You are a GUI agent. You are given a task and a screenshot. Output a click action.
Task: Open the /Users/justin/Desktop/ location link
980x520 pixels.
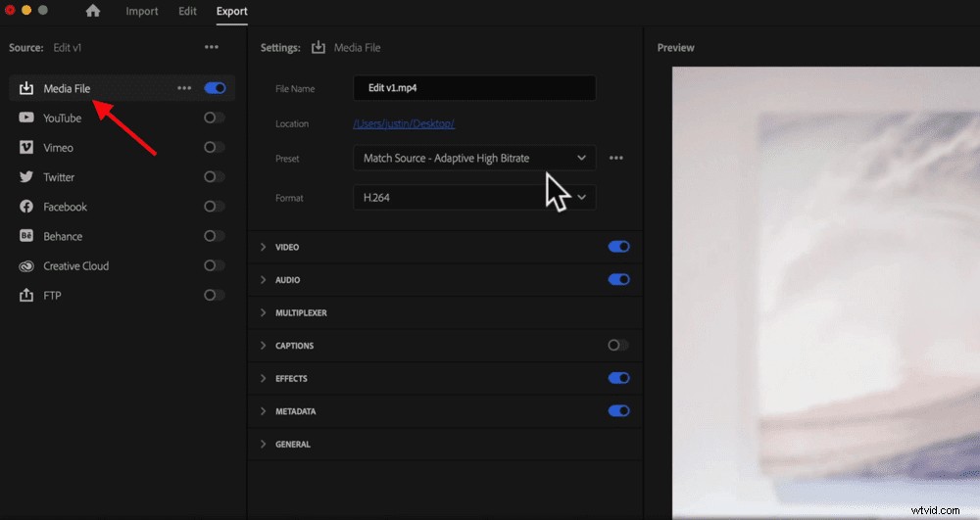[x=404, y=123]
